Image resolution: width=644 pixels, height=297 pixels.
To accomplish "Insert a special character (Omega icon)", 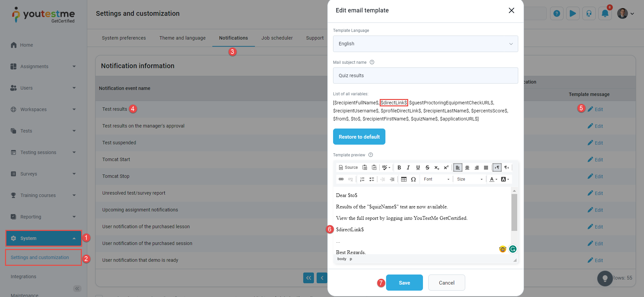I will pyautogui.click(x=413, y=179).
